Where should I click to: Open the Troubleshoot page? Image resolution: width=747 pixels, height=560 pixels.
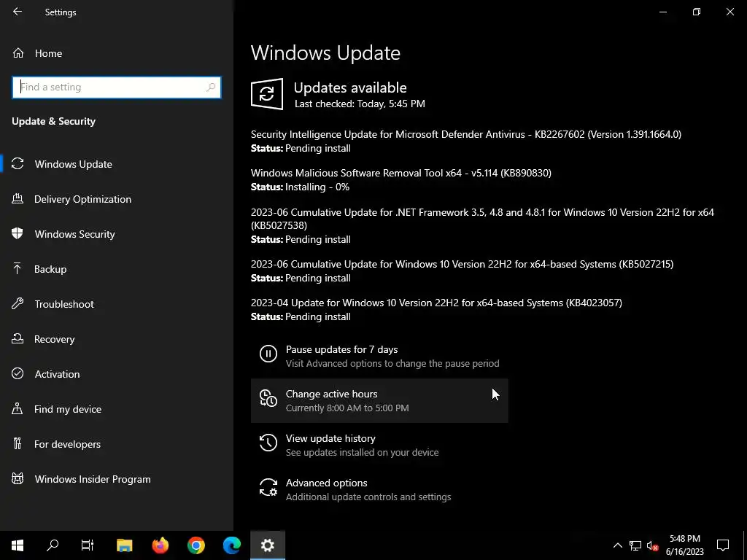point(117,304)
